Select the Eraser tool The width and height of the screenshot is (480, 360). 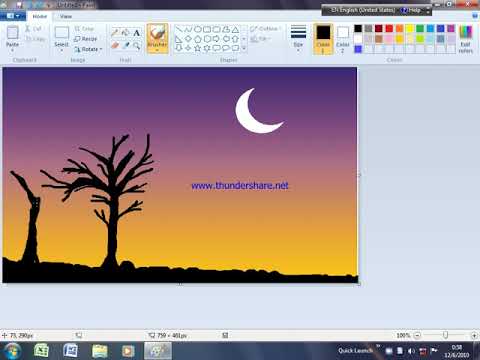pyautogui.click(x=115, y=45)
